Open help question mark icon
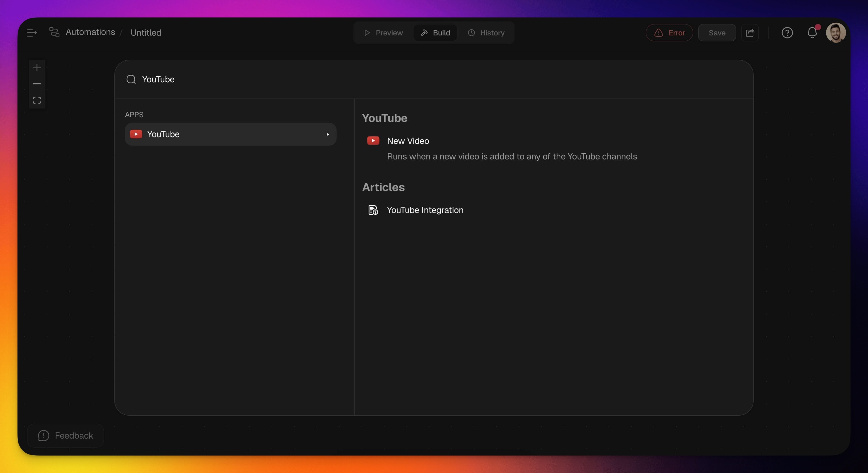The image size is (868, 473). 787,33
